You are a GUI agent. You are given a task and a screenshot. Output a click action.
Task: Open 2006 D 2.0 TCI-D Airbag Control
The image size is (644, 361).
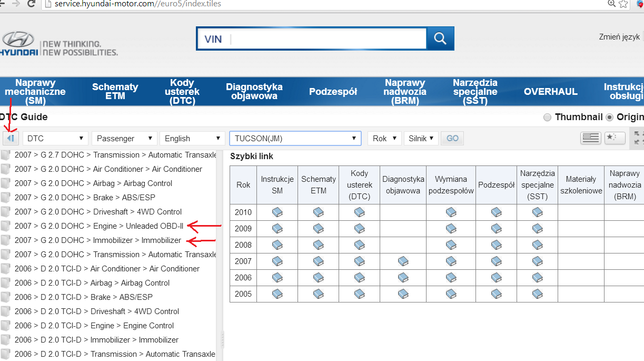92,282
